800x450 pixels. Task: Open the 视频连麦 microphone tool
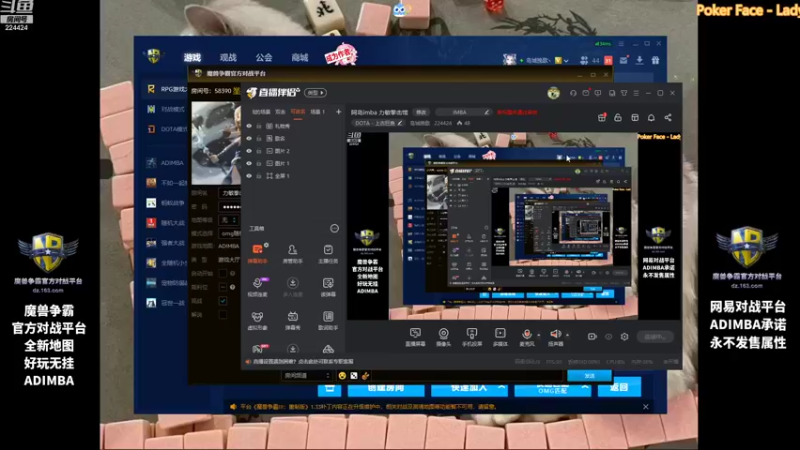pos(257,287)
